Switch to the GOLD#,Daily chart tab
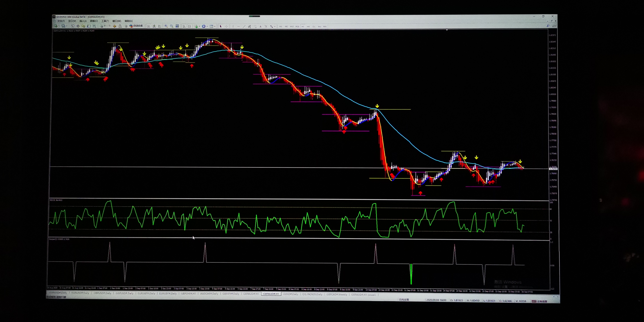 point(291,294)
